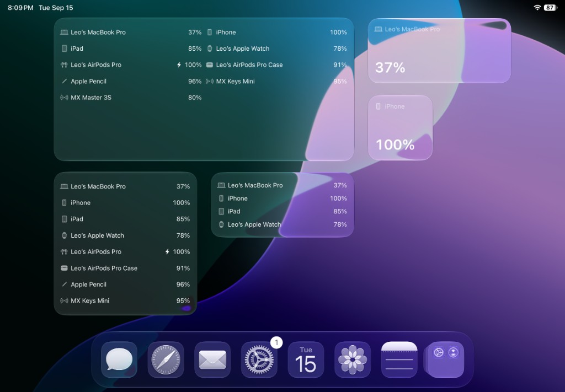The height and width of the screenshot is (392, 565).
Task: Open Calendar showing Tue 15
Action: point(306,359)
